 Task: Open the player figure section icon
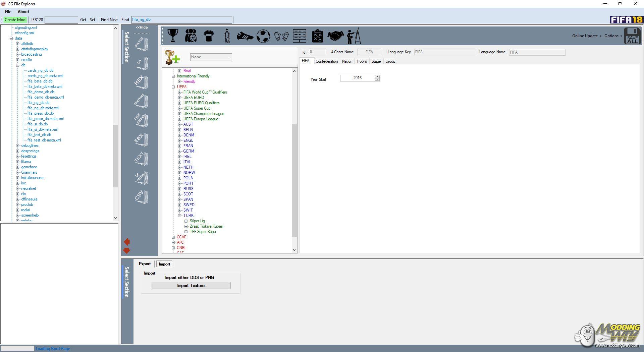(227, 36)
